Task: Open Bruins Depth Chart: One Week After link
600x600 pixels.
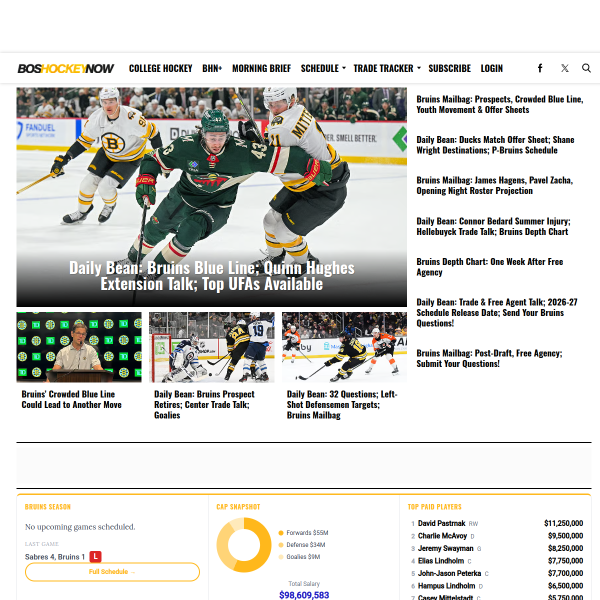Action: (x=490, y=267)
